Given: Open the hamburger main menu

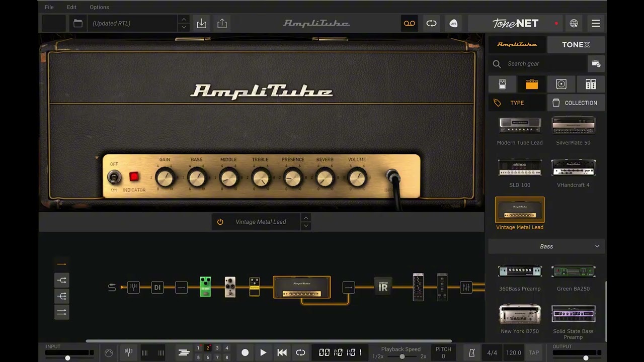Looking at the screenshot, I should [x=596, y=23].
